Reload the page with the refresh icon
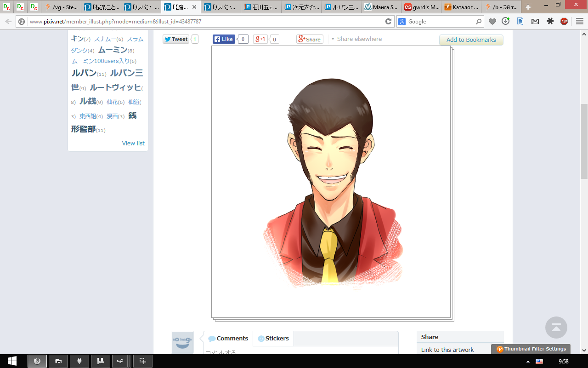This screenshot has height=368, width=588. 388,22
